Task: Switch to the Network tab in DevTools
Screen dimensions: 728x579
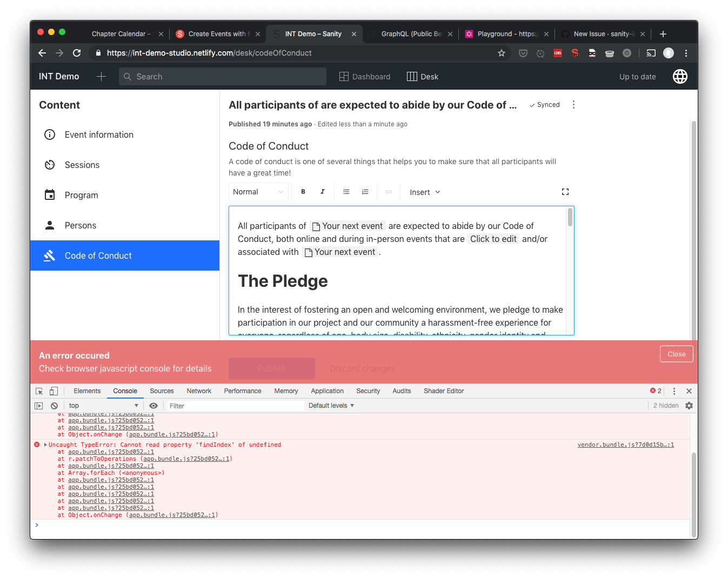Action: 199,391
